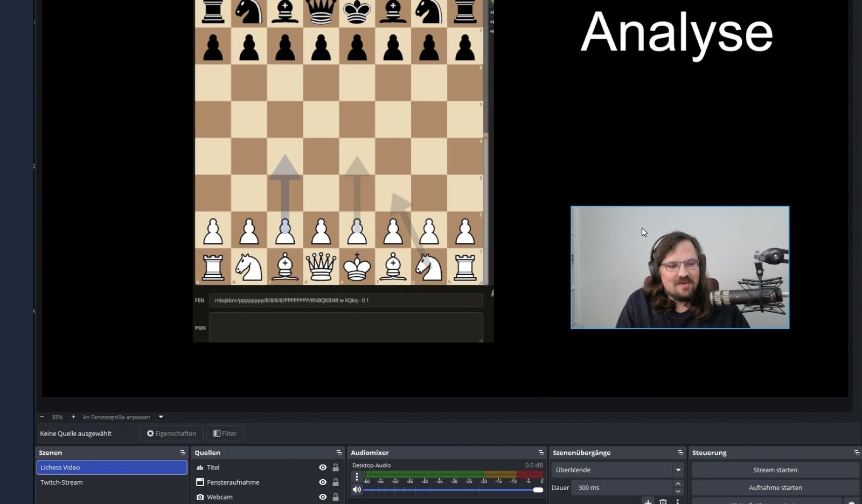Hide the Fensteraufnahme source
The width and height of the screenshot is (862, 504).
(x=323, y=482)
